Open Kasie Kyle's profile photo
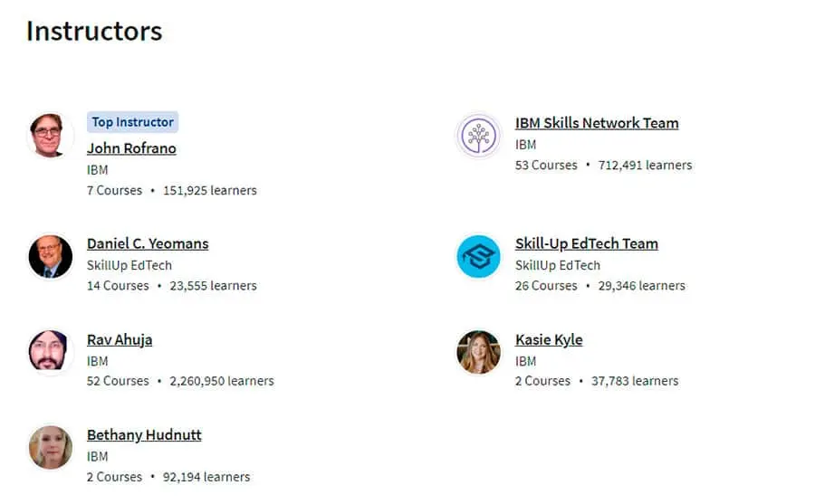 click(478, 352)
